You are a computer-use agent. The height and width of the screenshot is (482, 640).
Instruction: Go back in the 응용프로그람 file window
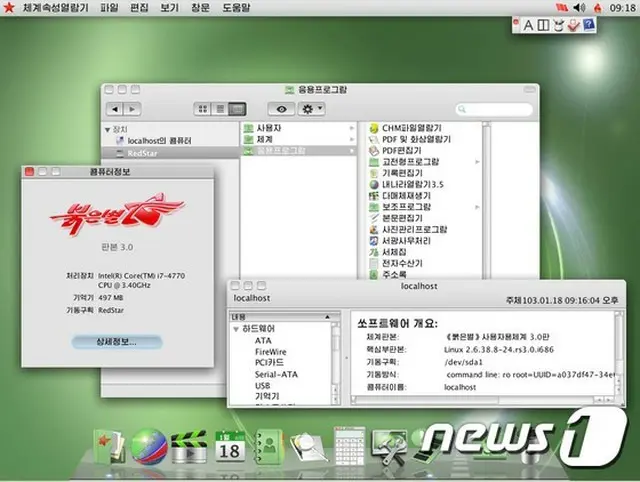[115, 109]
